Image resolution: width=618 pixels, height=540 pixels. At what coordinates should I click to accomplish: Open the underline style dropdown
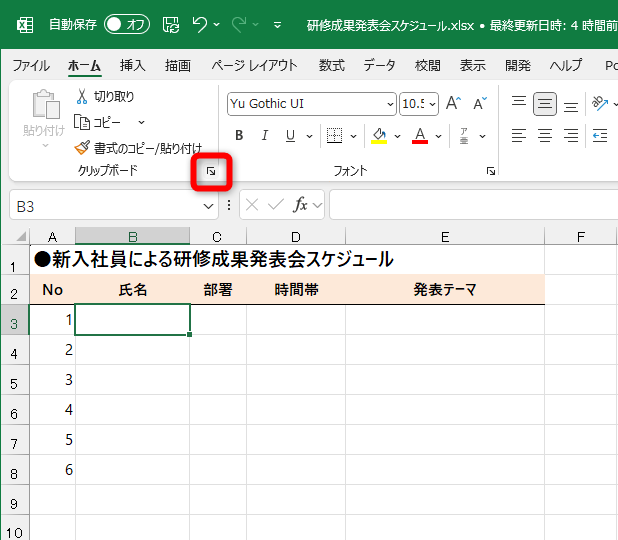coord(310,136)
